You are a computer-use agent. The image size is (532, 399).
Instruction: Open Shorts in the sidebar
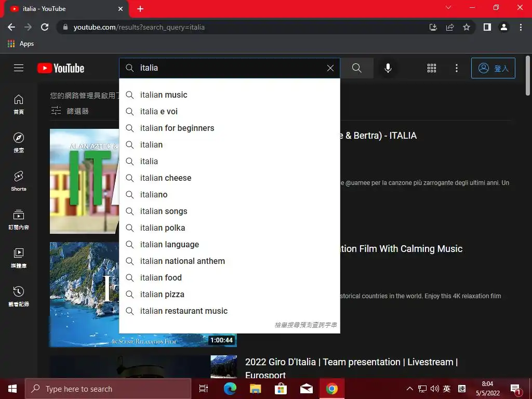19,181
